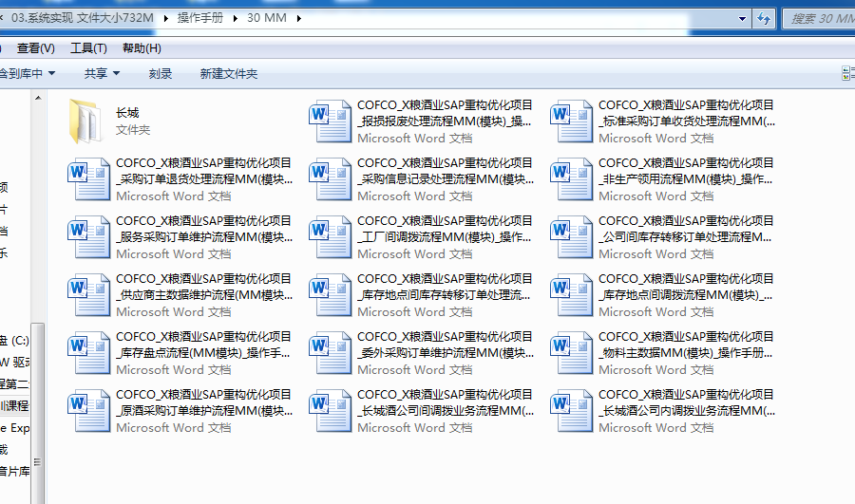Image resolution: width=855 pixels, height=504 pixels.
Task: Select Word icon for 库存地点间库存转移订单 document
Action: point(330,295)
